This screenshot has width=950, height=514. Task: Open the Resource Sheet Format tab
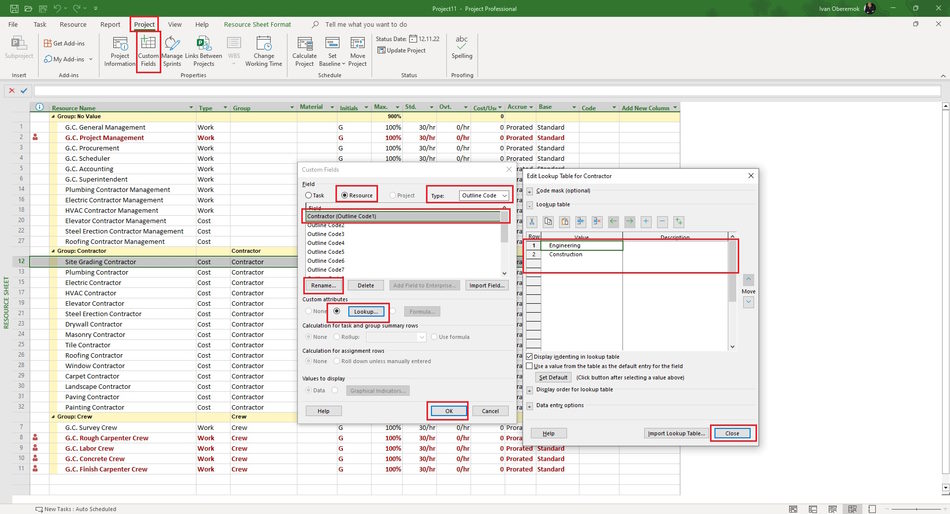coord(257,24)
